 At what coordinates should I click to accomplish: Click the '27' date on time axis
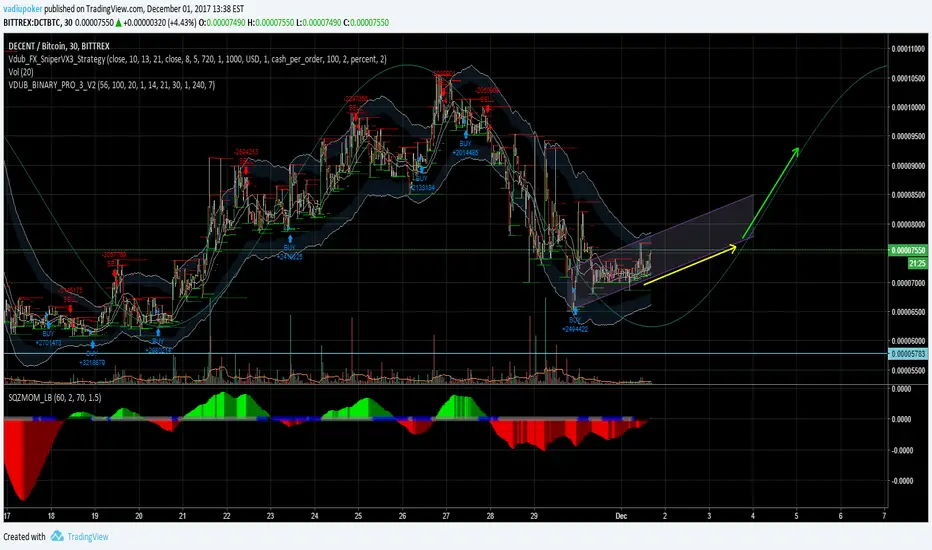click(x=446, y=516)
